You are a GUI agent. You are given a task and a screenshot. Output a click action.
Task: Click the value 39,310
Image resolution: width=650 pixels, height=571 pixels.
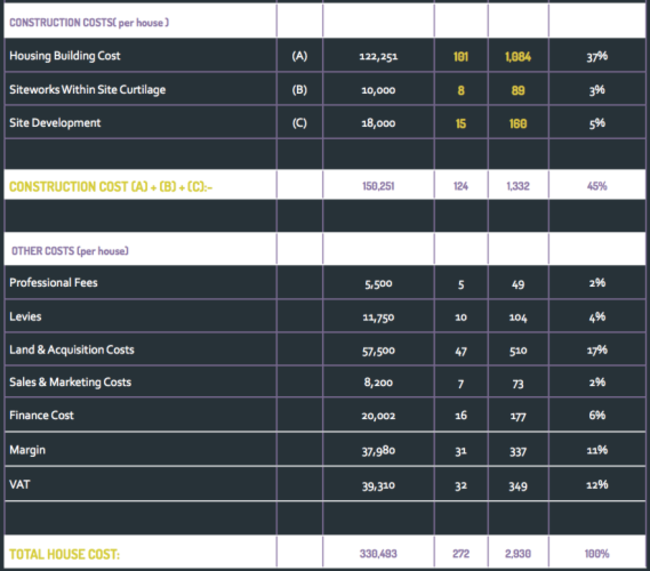pyautogui.click(x=378, y=486)
